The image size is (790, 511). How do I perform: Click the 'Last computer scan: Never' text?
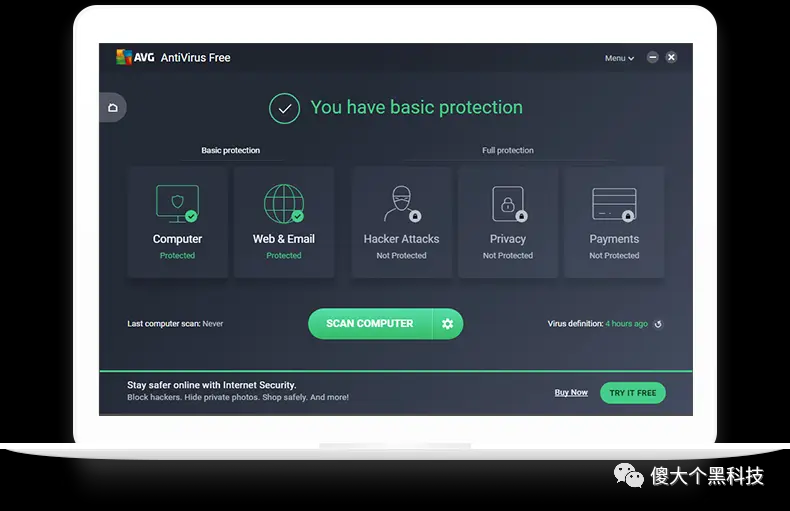click(x=175, y=324)
